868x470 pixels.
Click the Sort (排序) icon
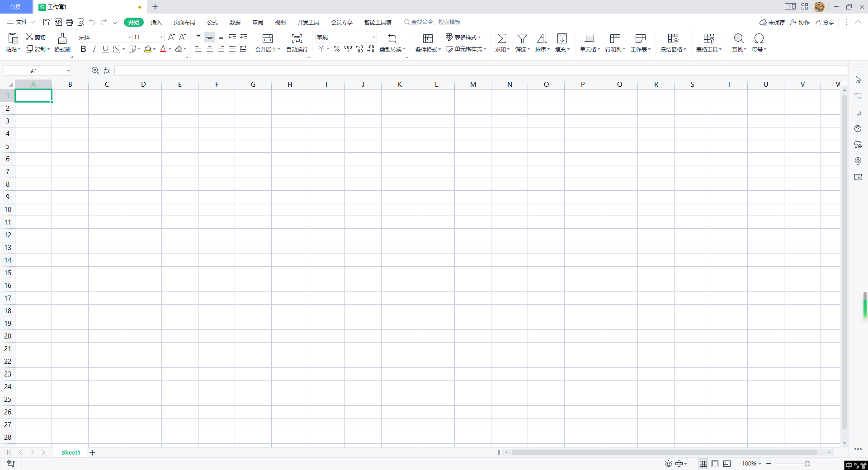(x=542, y=38)
